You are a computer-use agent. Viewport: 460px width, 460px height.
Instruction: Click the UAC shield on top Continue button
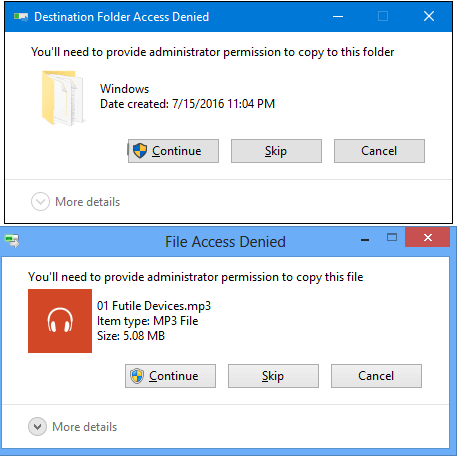(x=140, y=151)
